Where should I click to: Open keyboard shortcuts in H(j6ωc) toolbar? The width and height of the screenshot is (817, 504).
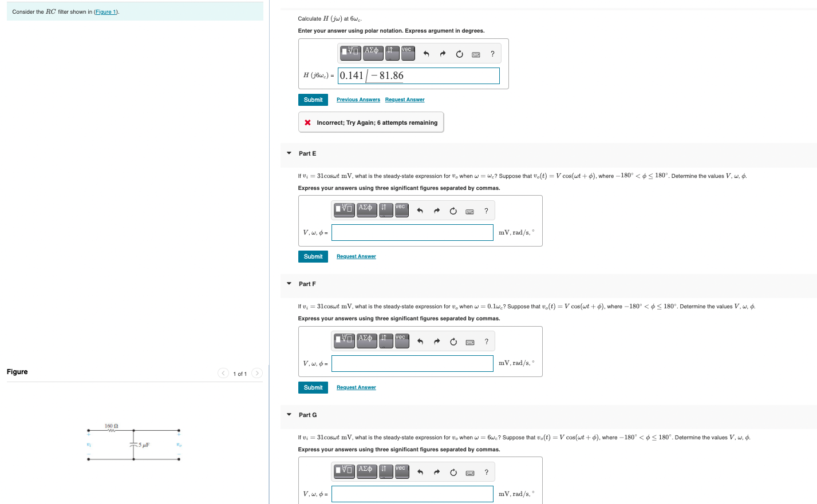(x=476, y=54)
